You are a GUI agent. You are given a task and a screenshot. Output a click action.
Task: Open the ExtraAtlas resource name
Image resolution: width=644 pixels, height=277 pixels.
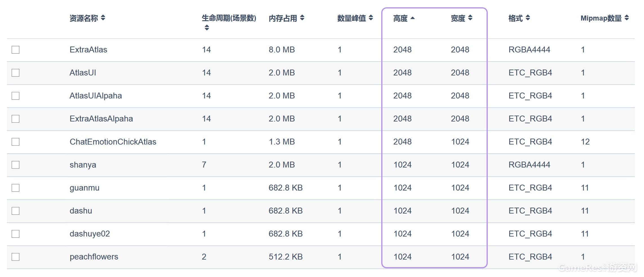coord(88,50)
